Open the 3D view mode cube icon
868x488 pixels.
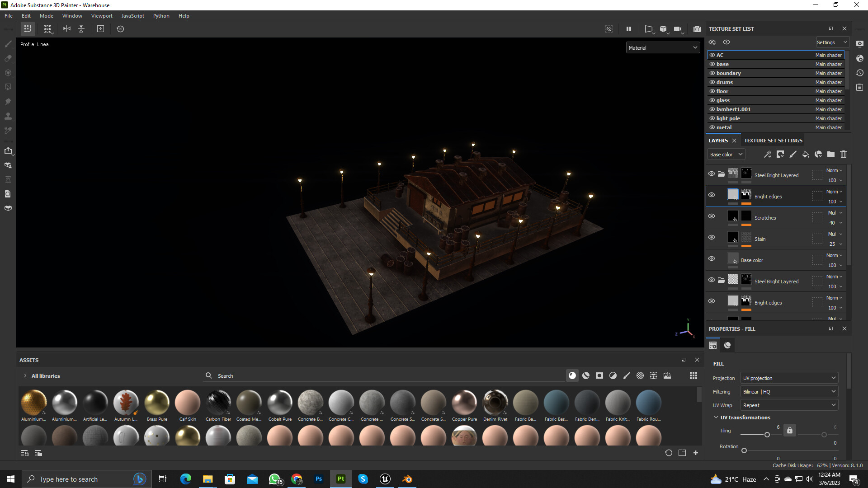663,29
